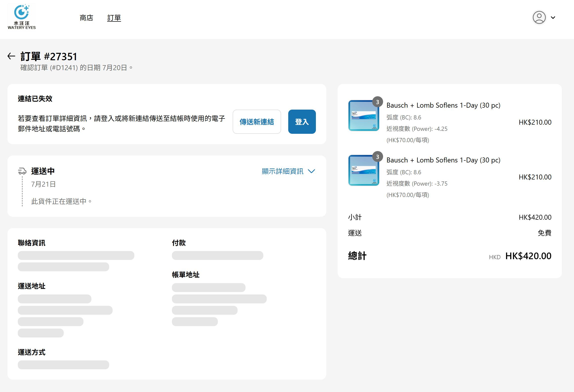Click quantity badge 3 on the -3.75 item
Viewport: 574px width, 392px height.
[x=377, y=157]
